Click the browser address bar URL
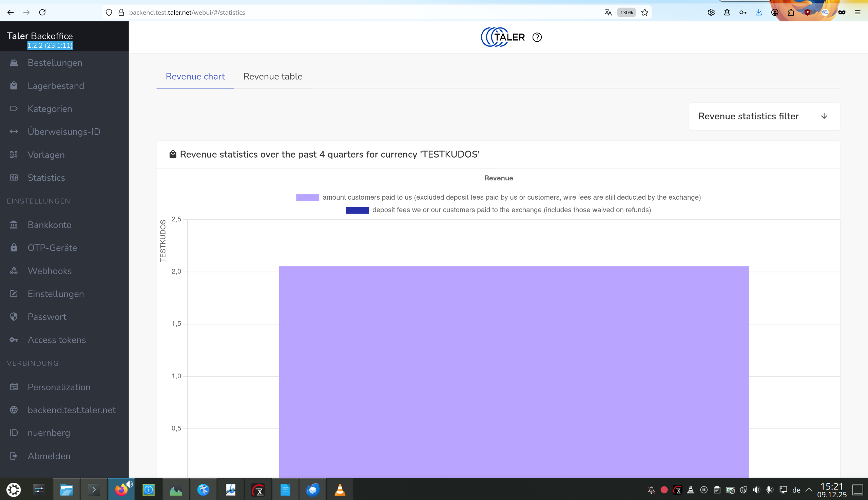The height and width of the screenshot is (500, 868). point(187,12)
